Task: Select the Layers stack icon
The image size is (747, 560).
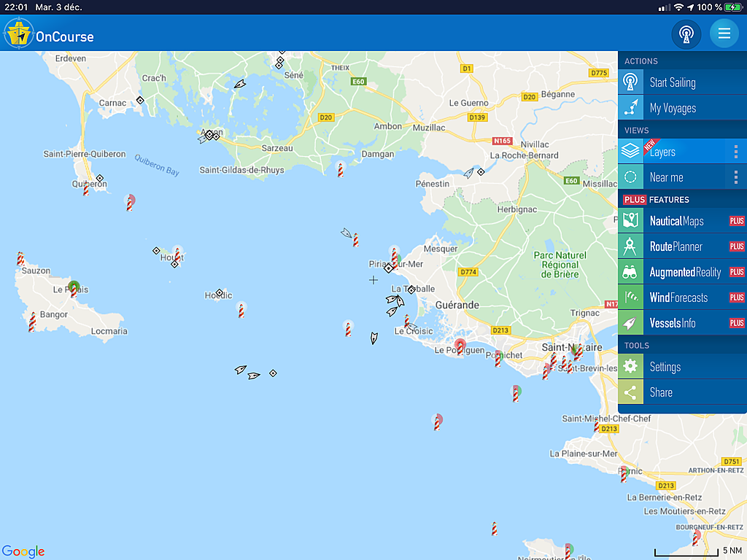Action: point(630,152)
